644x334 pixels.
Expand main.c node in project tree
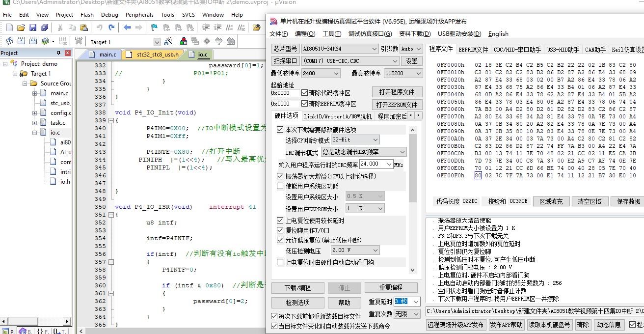coord(35,93)
